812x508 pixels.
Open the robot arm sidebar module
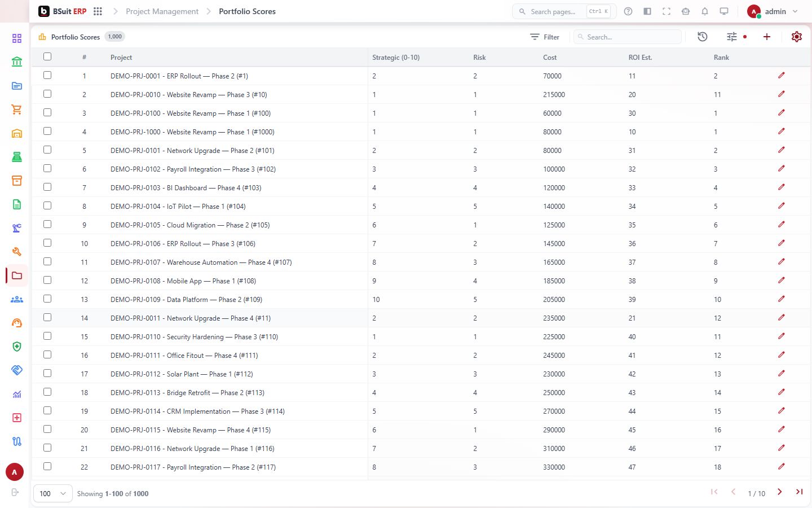point(17,228)
